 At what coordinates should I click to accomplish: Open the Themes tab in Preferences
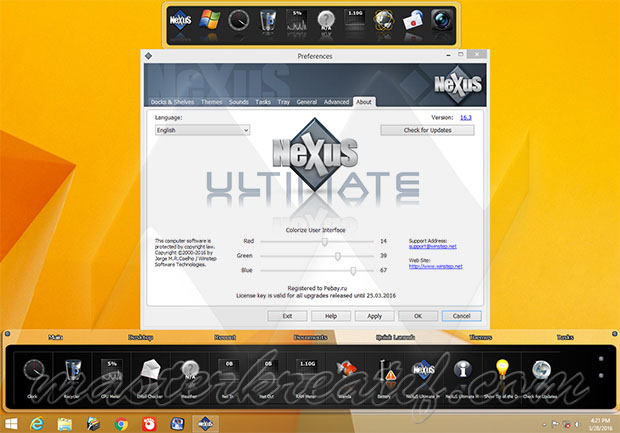click(211, 102)
